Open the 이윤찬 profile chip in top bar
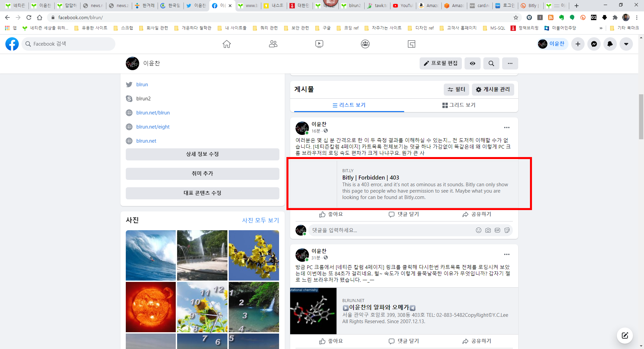The image size is (644, 349). 552,44
